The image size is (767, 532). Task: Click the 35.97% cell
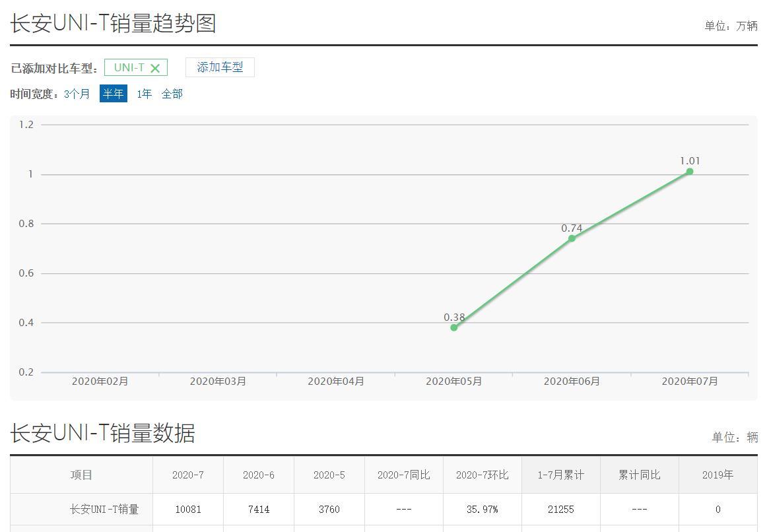[x=483, y=510]
